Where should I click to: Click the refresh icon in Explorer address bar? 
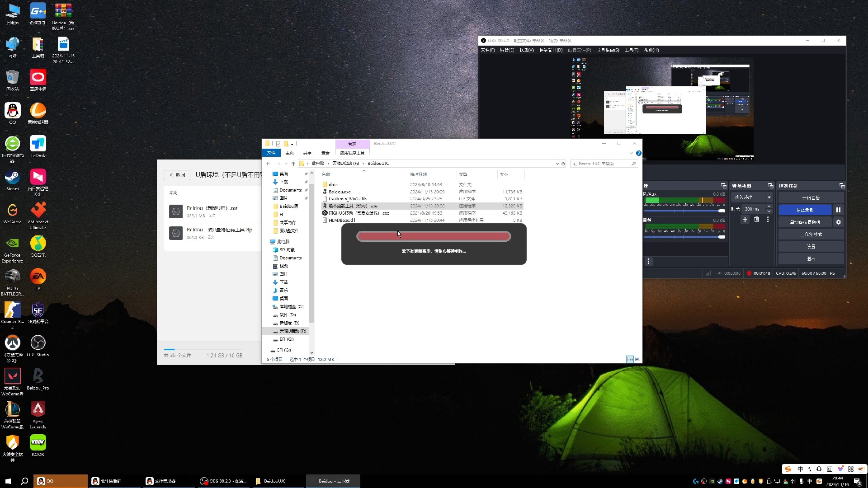563,164
